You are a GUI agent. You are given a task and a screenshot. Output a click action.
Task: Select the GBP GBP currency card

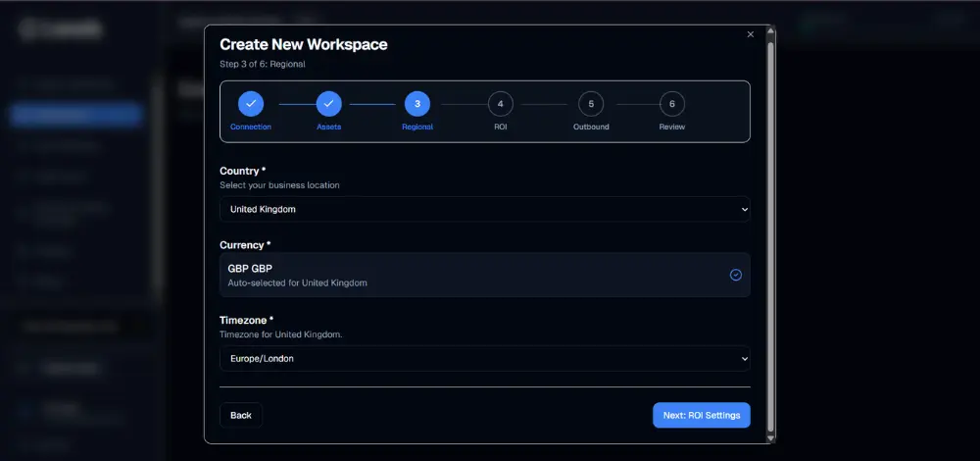pos(484,275)
